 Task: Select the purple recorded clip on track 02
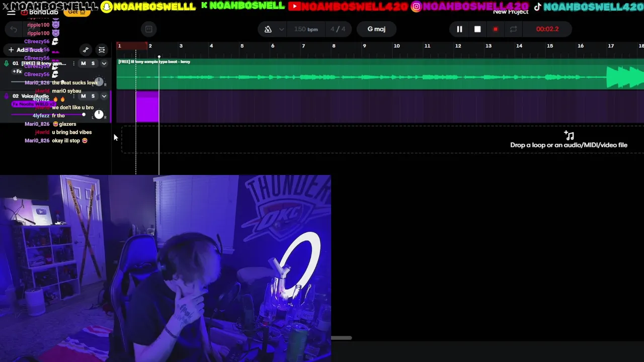(x=147, y=107)
